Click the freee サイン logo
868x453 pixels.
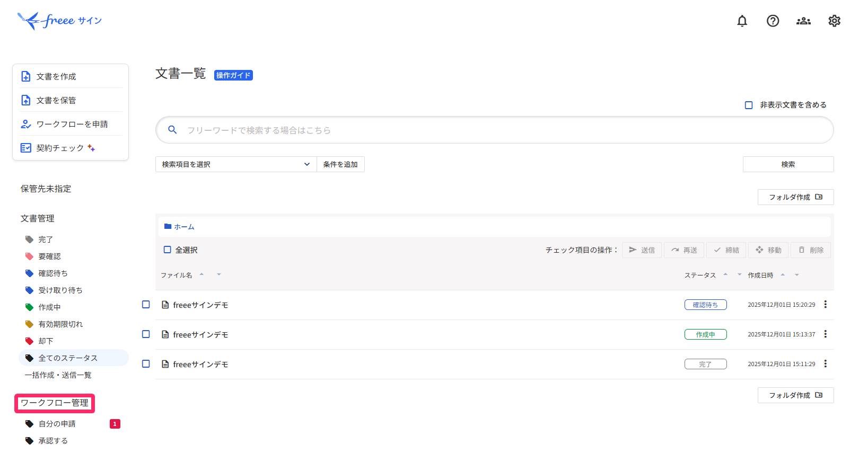pos(59,21)
